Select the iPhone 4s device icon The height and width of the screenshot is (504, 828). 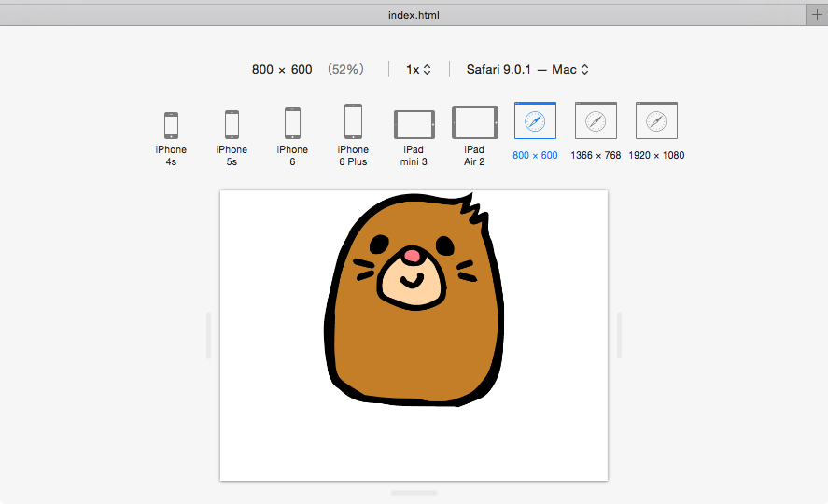(171, 126)
